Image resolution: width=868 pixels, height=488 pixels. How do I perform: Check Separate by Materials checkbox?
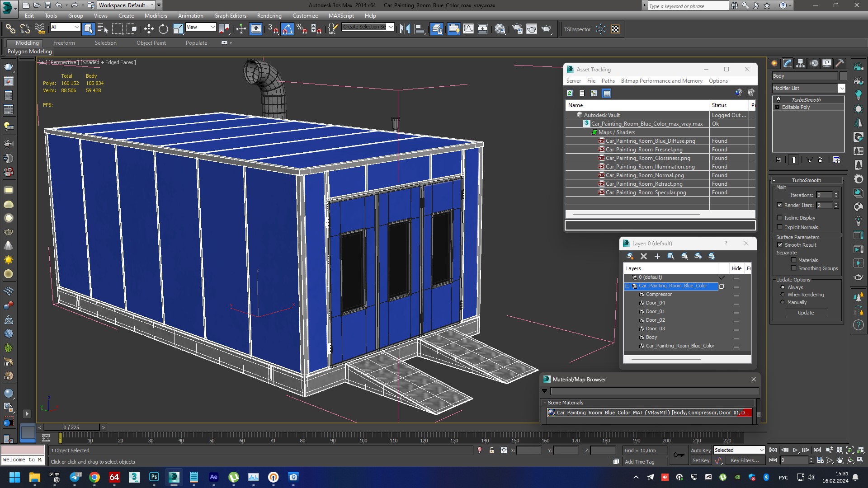(793, 260)
